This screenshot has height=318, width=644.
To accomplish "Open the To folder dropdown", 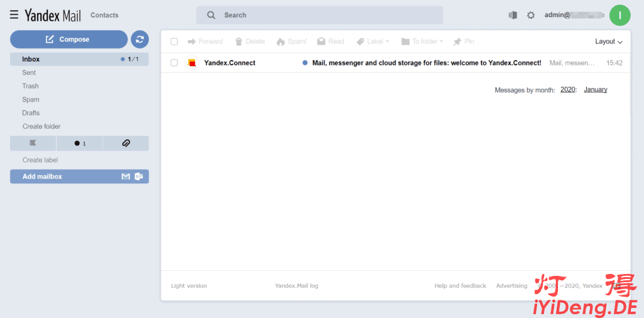I will pyautogui.click(x=422, y=42).
